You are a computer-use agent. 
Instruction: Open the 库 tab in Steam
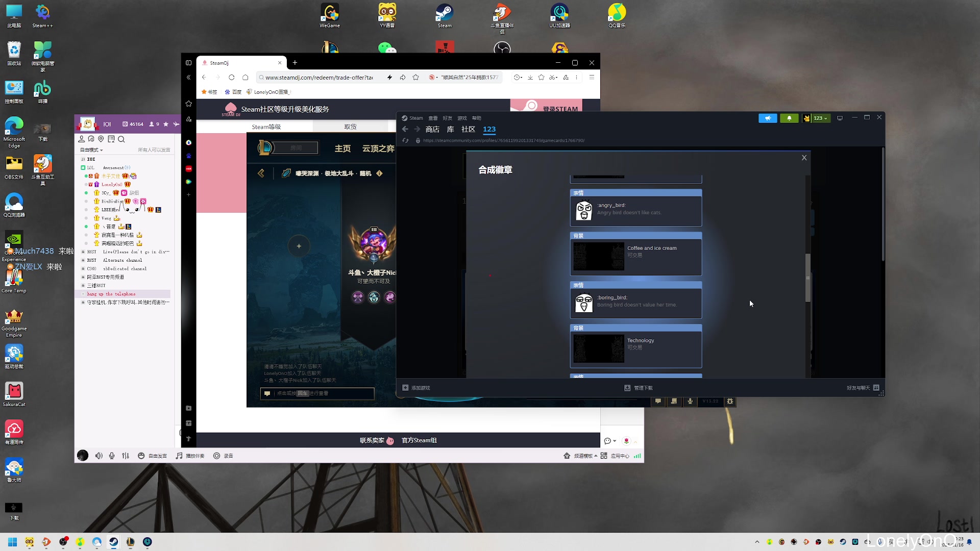pyautogui.click(x=450, y=129)
